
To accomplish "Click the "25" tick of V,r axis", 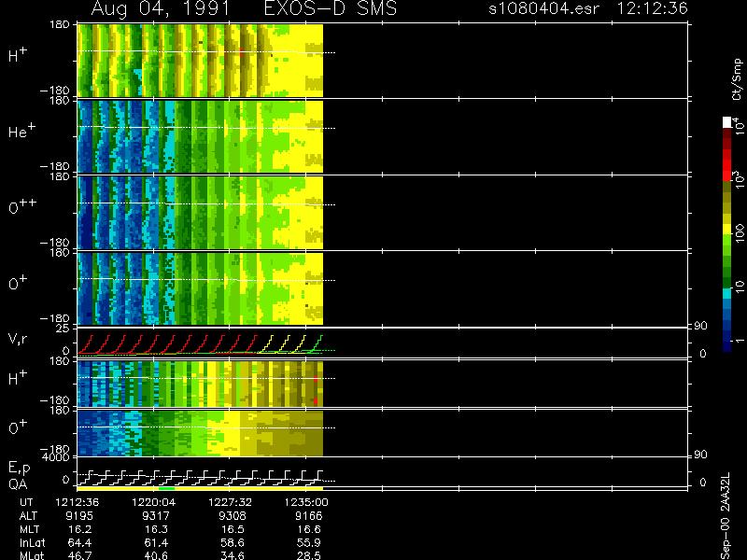I will [x=64, y=329].
